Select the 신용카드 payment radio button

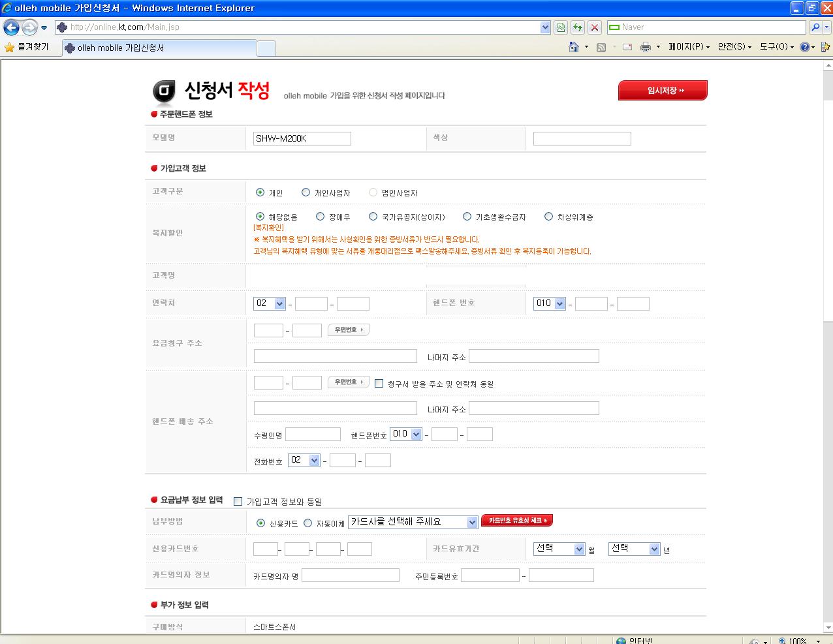click(x=260, y=523)
